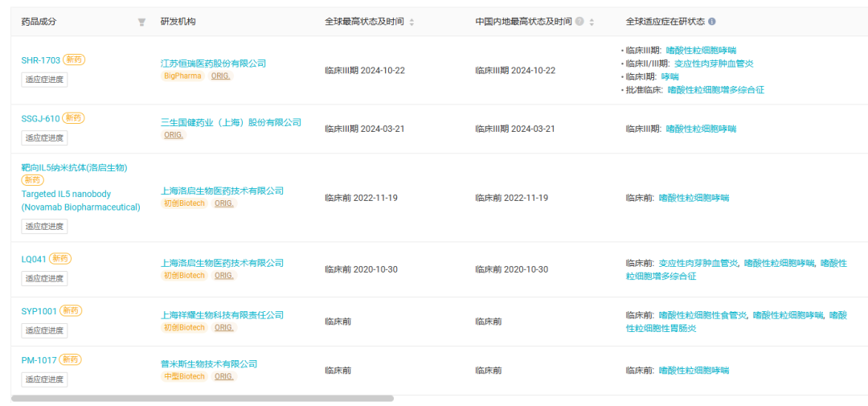Click 适应症进度 button under PM-1017
Viewport: 868px width, 406px height.
44,379
